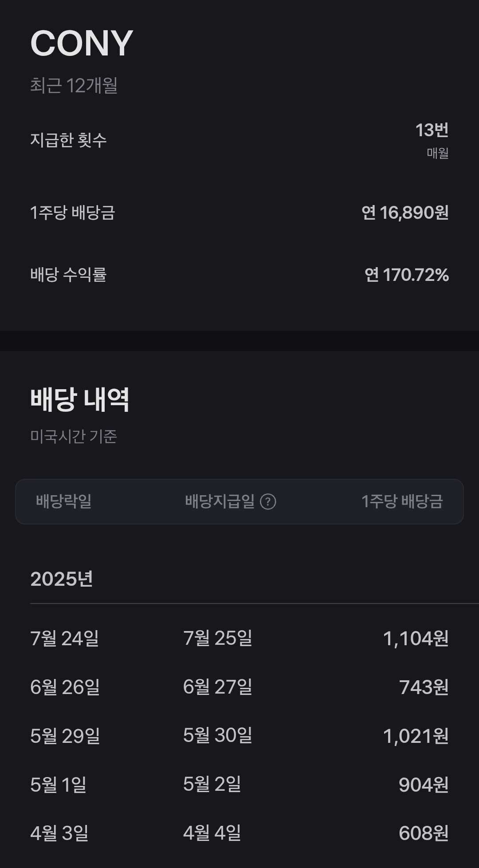
Task: Tap the 연 16,890원 dividend per share
Action: (405, 213)
